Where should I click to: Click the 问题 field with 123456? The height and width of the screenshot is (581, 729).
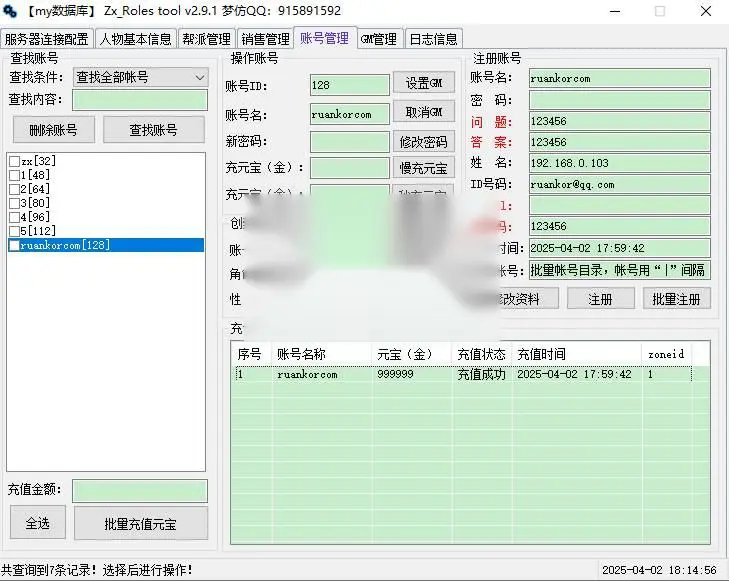point(620,121)
